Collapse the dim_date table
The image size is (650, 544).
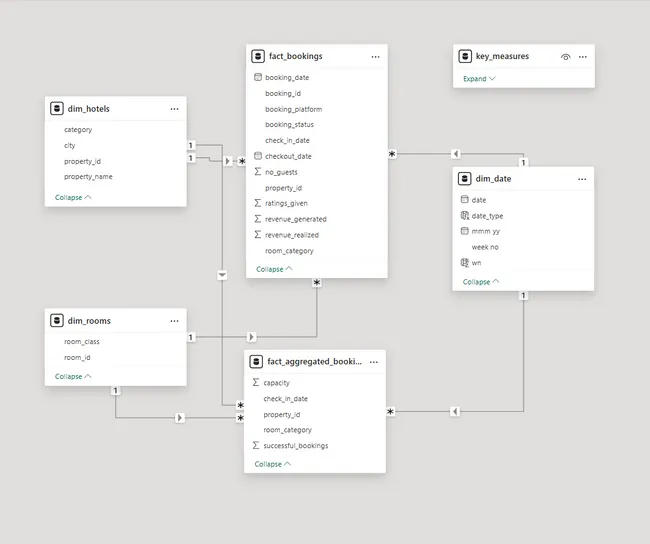(481, 282)
